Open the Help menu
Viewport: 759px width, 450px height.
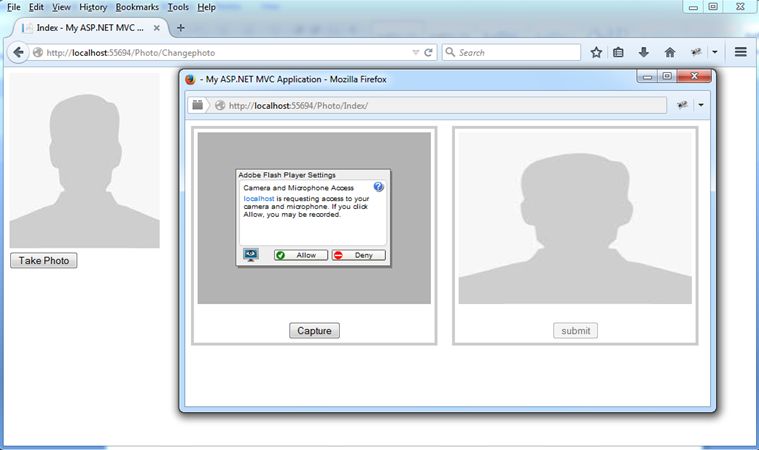click(x=206, y=7)
